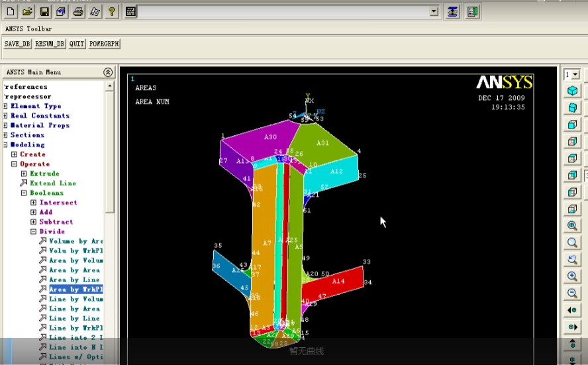Collapse the Divide node

pyautogui.click(x=33, y=231)
